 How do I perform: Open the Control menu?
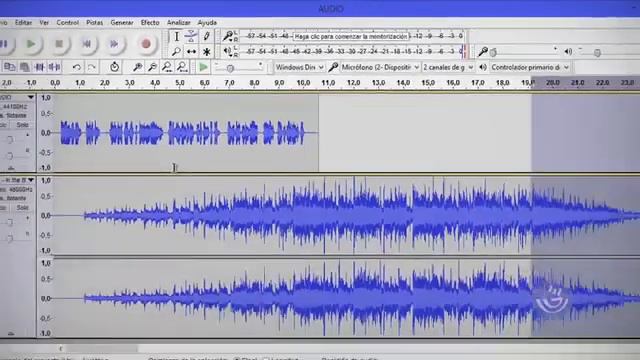point(67,22)
